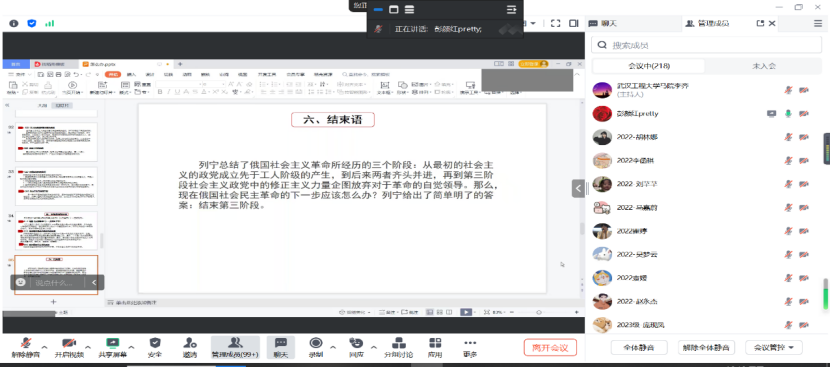This screenshot has width=831, height=367.
Task: Click the 离开会议 button
Action: (x=550, y=348)
